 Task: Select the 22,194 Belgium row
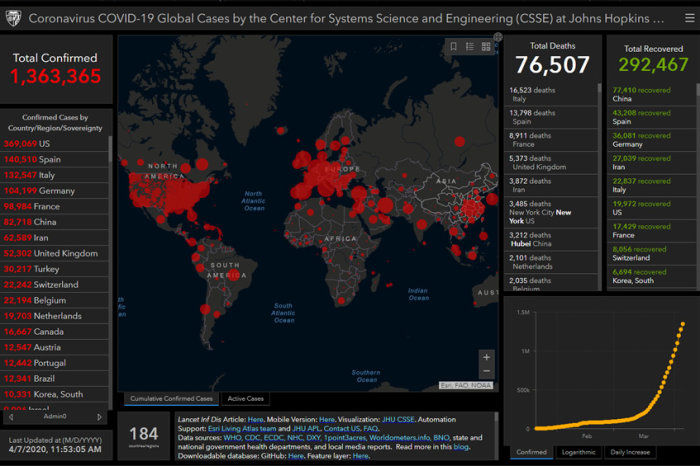(x=54, y=300)
